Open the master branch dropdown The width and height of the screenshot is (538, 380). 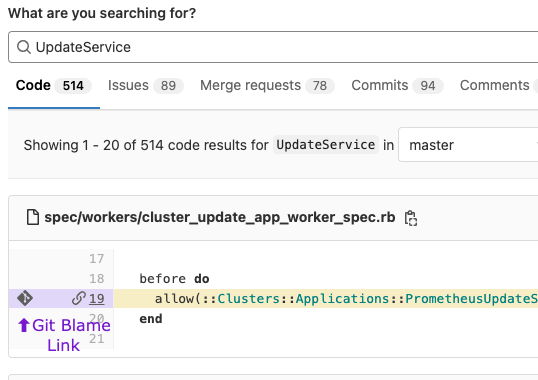(468, 145)
